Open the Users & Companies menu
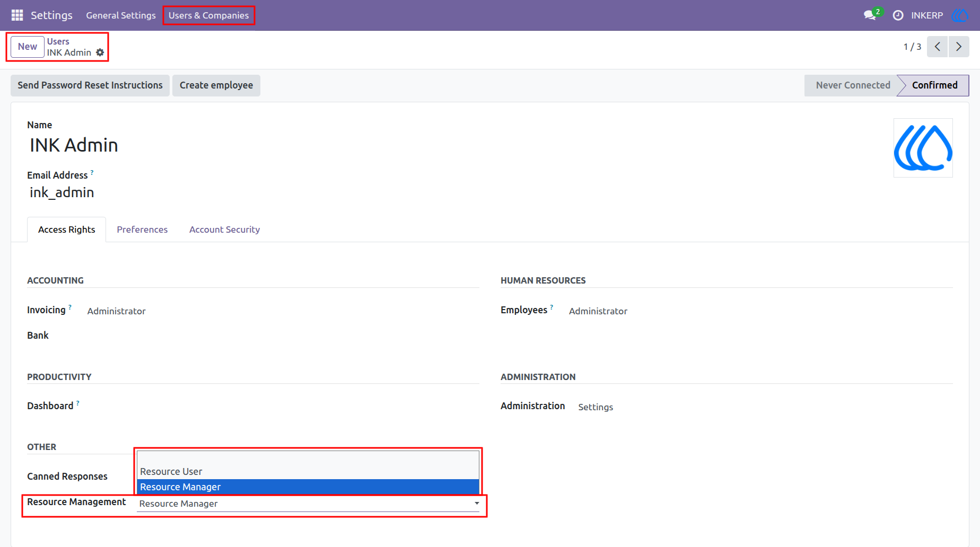980x547 pixels. coord(208,15)
